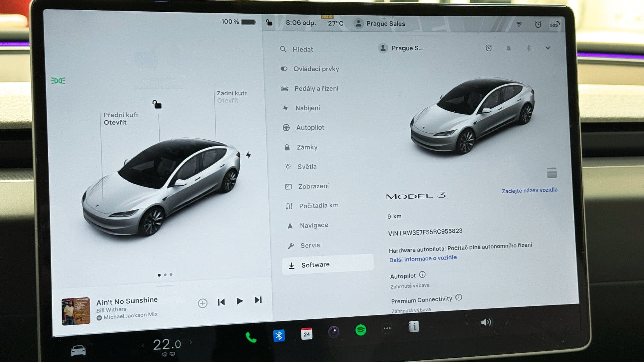This screenshot has width=644, height=362.
Task: Tap the headlight indicator on the left edge
Action: click(x=58, y=81)
